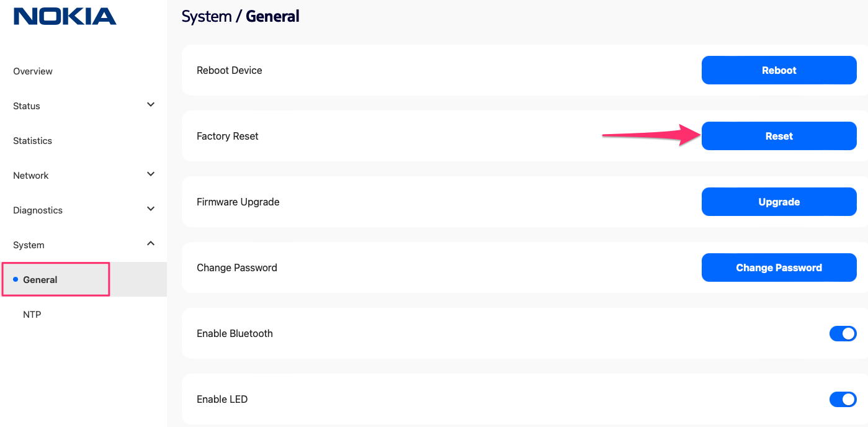The height and width of the screenshot is (427, 868).
Task: Expand the Network menu chevron
Action: coord(150,174)
